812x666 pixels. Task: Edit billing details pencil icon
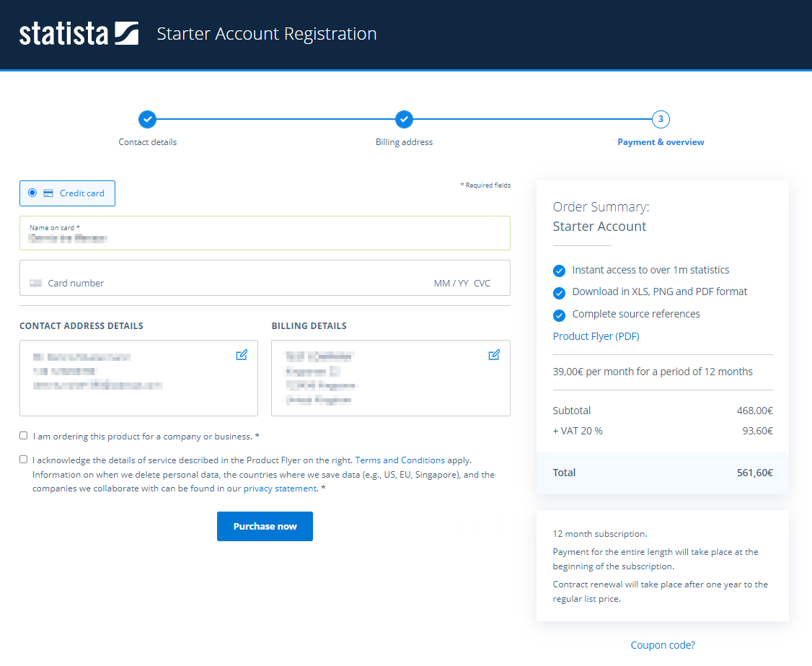[494, 355]
